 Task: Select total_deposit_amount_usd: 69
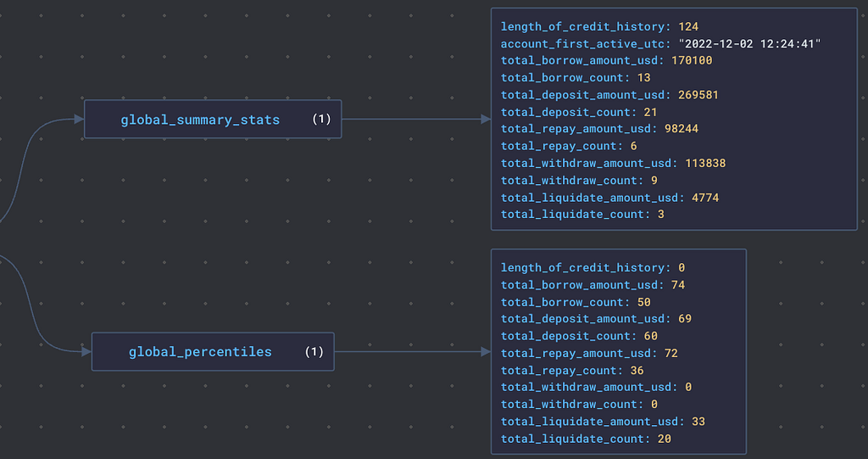[x=596, y=319]
